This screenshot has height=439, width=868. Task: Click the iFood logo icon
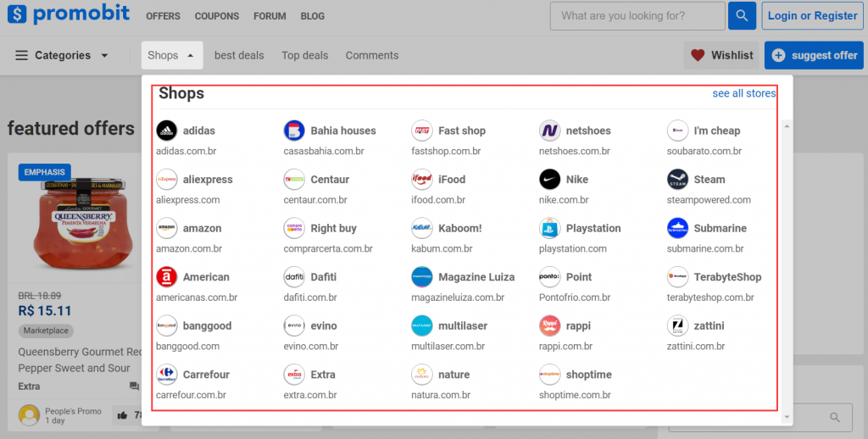(x=422, y=180)
